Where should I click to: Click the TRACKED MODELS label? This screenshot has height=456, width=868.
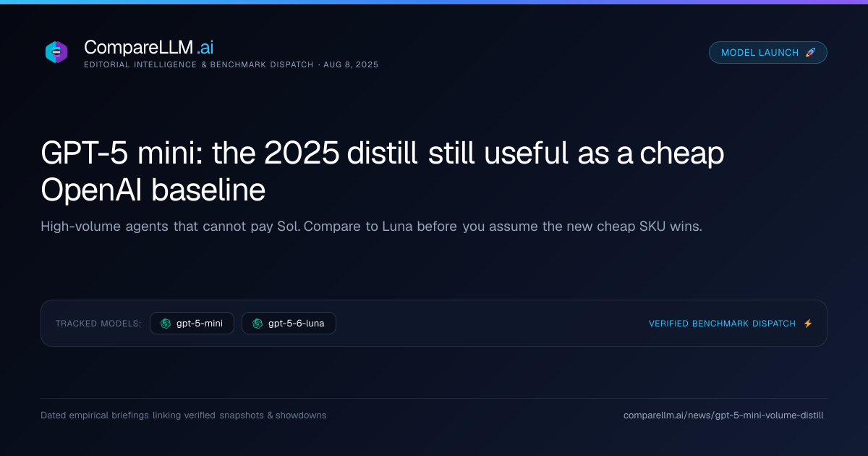pos(98,324)
